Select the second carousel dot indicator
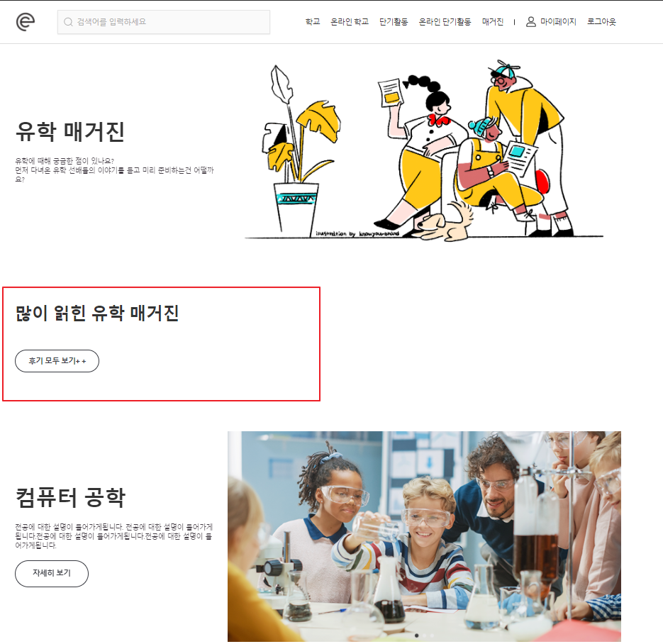Image resolution: width=663 pixels, height=644 pixels. pyautogui.click(x=425, y=635)
